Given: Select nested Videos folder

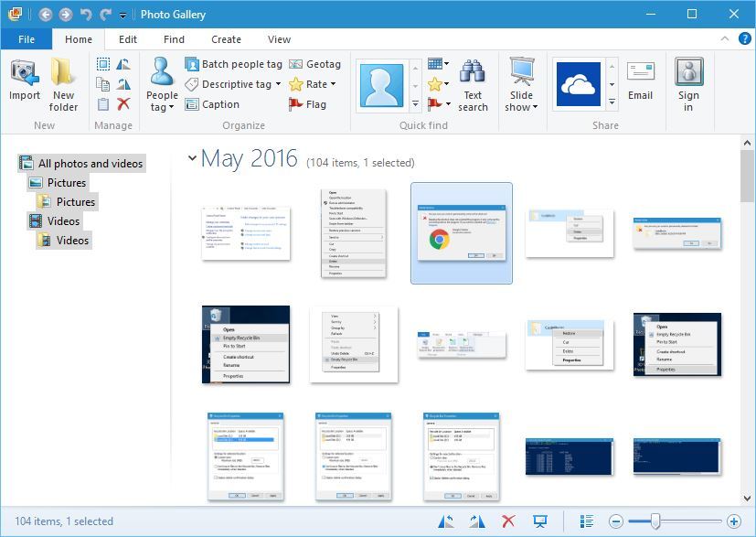Looking at the screenshot, I should click(x=64, y=241).
